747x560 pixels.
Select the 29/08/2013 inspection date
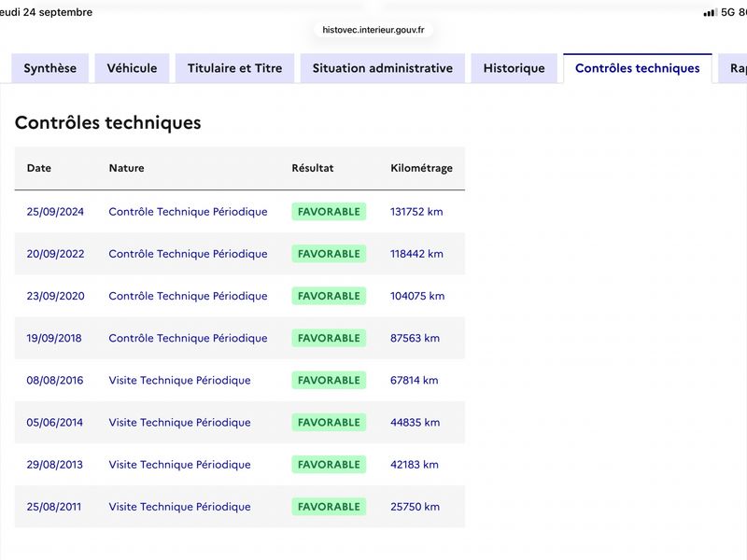[55, 464]
